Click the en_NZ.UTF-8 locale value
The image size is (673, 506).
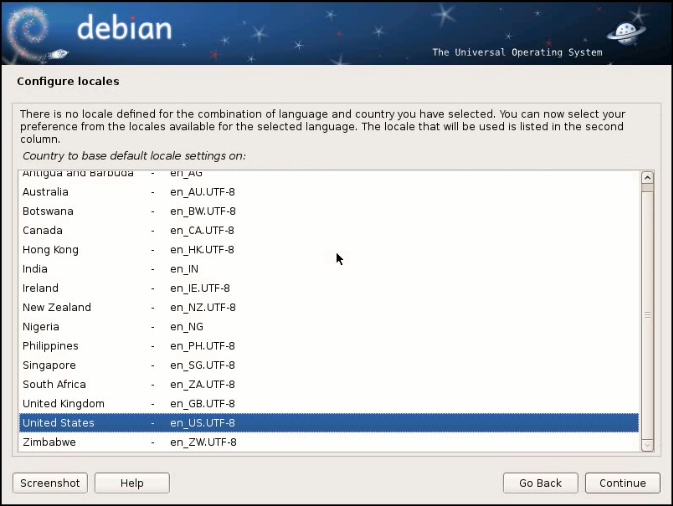coord(203,308)
